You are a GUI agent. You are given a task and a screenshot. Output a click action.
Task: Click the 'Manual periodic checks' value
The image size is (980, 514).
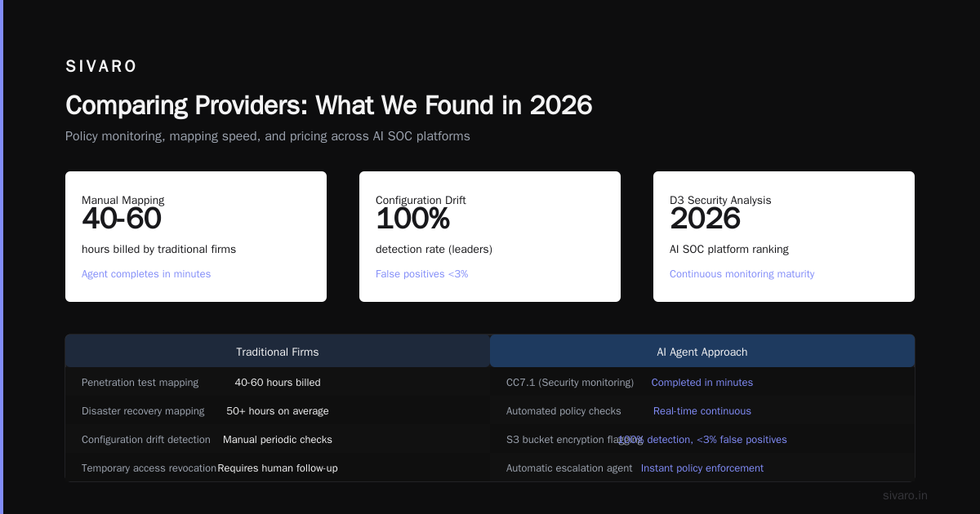tap(278, 440)
